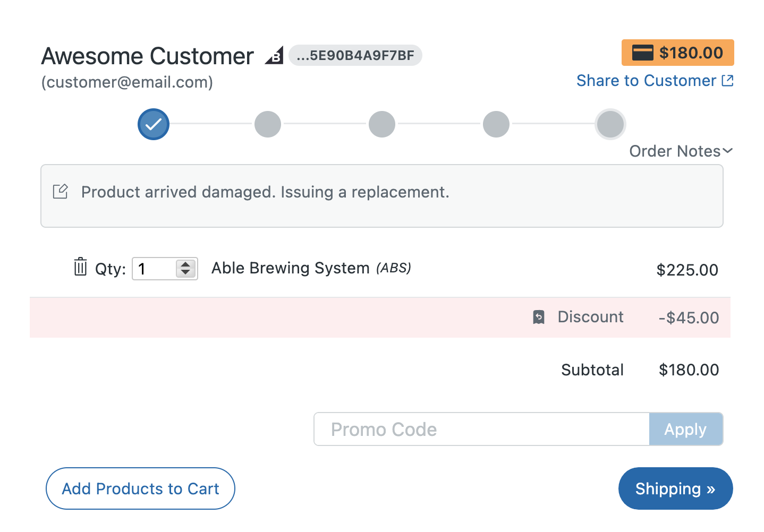
Task: Open the Share to Customer link
Action: [646, 80]
